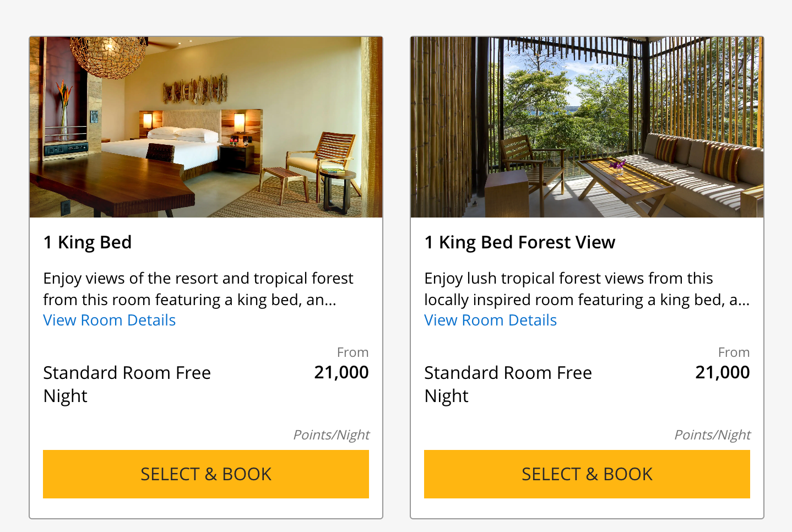The height and width of the screenshot is (532, 792).
Task: Click the 'From' label on 1 King Bed card
Action: tap(353, 352)
